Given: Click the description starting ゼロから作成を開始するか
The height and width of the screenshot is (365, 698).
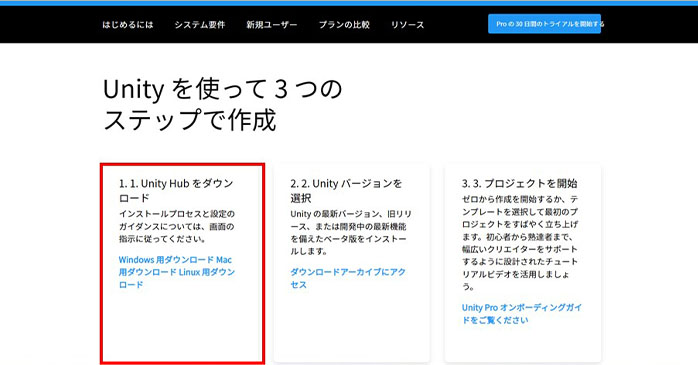Looking at the screenshot, I should 520,243.
